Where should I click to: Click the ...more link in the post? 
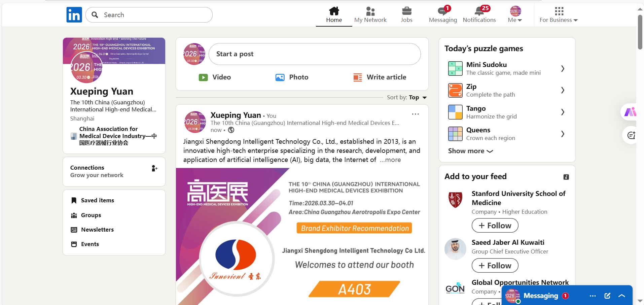coord(390,160)
